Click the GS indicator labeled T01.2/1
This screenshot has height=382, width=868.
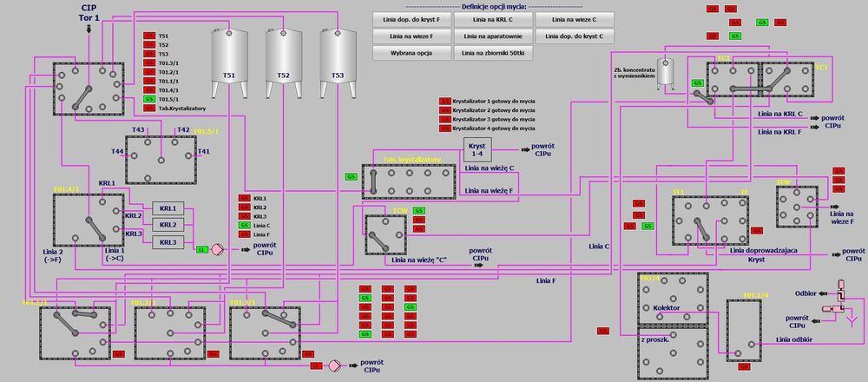149,72
